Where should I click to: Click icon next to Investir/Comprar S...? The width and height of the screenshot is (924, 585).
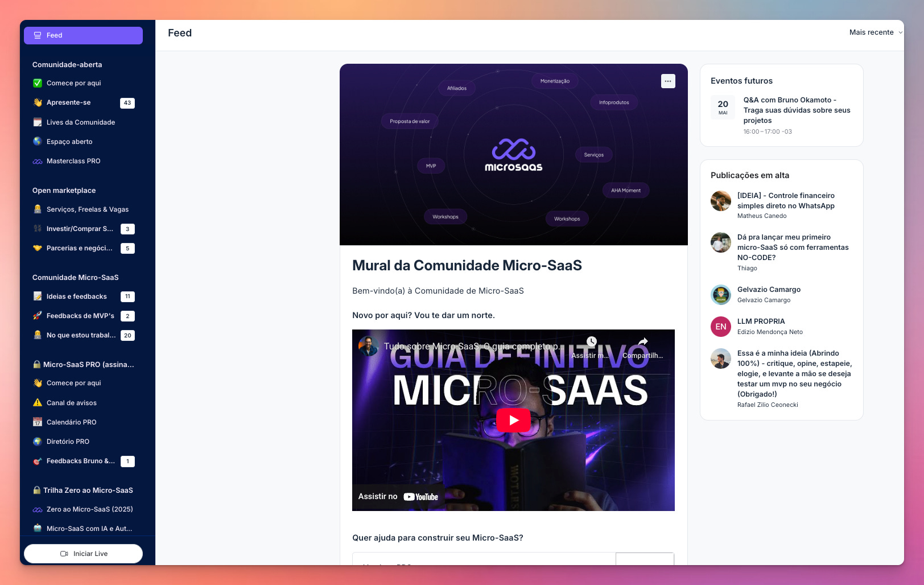tap(38, 229)
